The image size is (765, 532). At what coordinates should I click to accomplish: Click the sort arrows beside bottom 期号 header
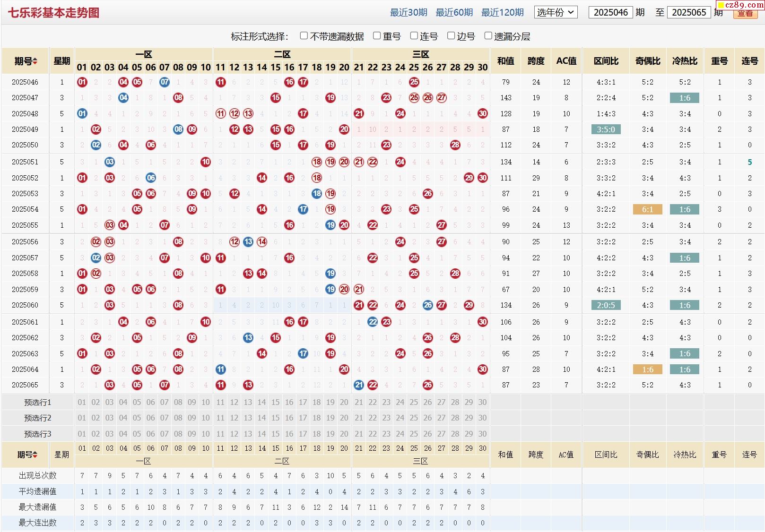tap(35, 455)
